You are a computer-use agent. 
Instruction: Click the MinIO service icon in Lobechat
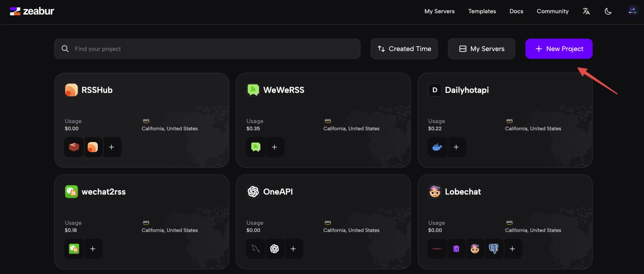437,249
